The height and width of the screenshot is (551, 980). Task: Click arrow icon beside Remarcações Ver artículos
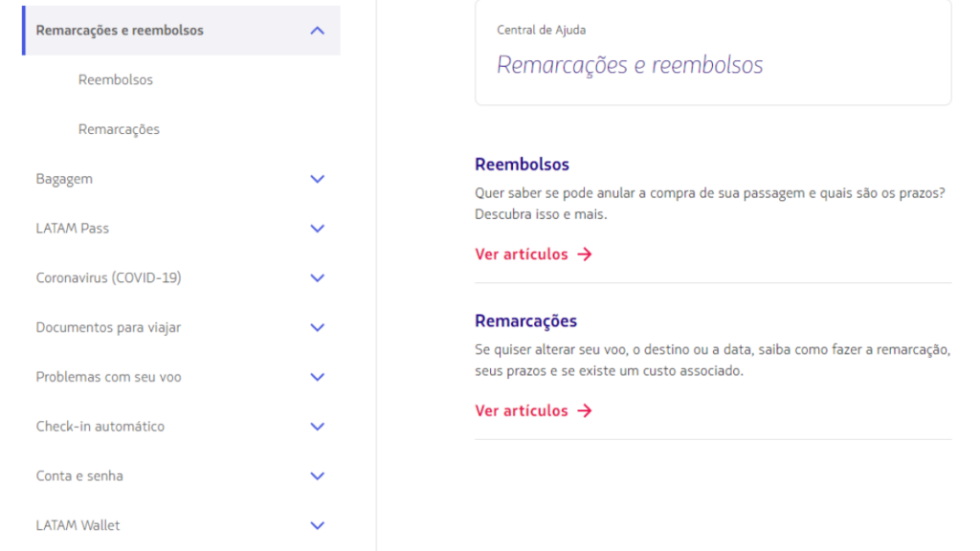click(x=585, y=411)
